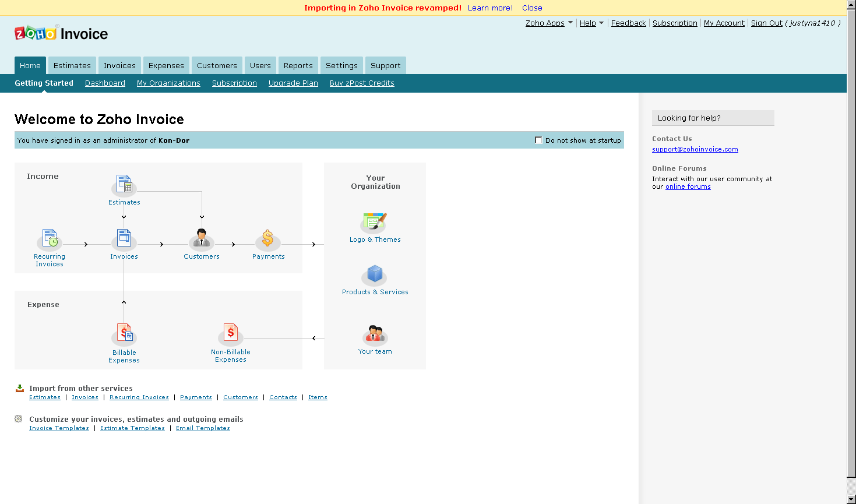The width and height of the screenshot is (856, 504).
Task: Close the import announcement banner
Action: 532,8
